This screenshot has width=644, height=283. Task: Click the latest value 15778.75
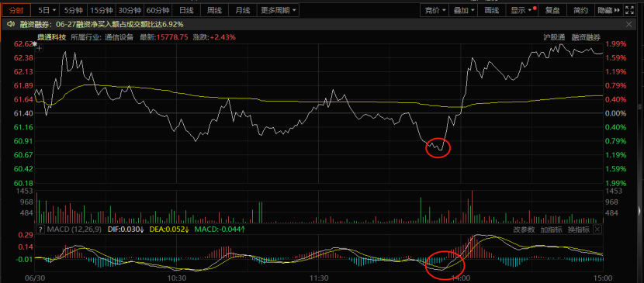pos(171,37)
